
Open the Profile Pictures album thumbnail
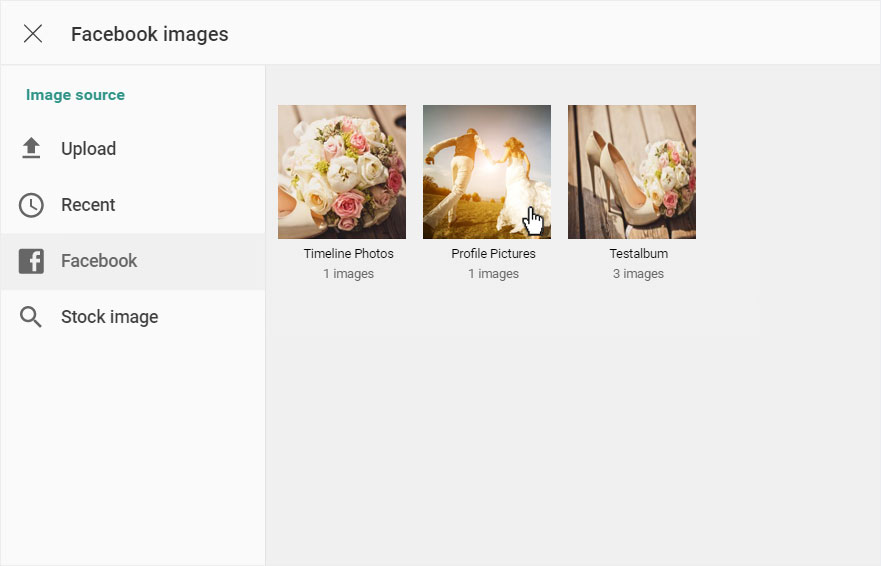(x=487, y=172)
